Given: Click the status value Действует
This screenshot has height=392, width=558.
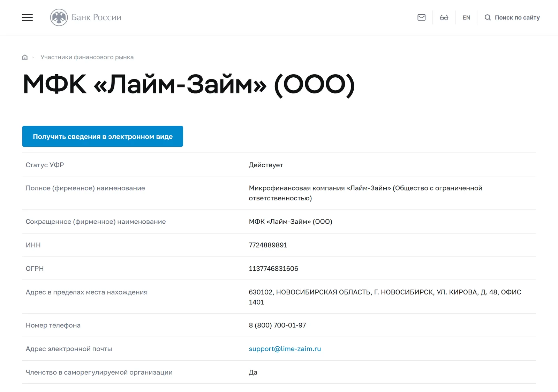Looking at the screenshot, I should pos(266,165).
